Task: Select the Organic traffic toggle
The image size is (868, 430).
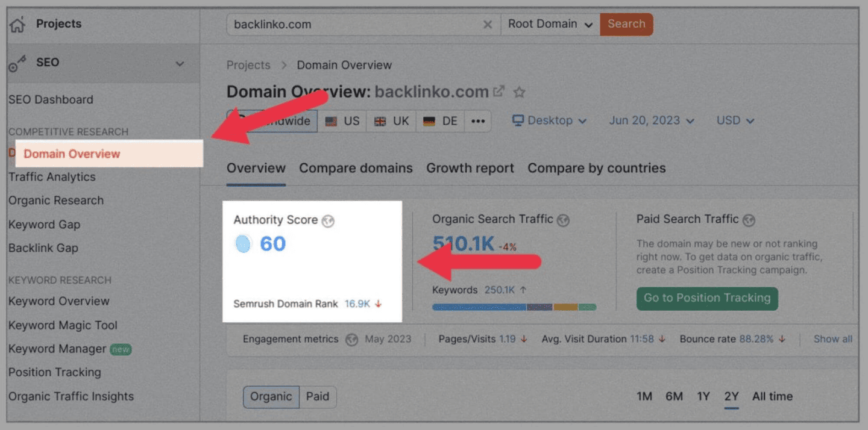Action: pyautogui.click(x=271, y=396)
